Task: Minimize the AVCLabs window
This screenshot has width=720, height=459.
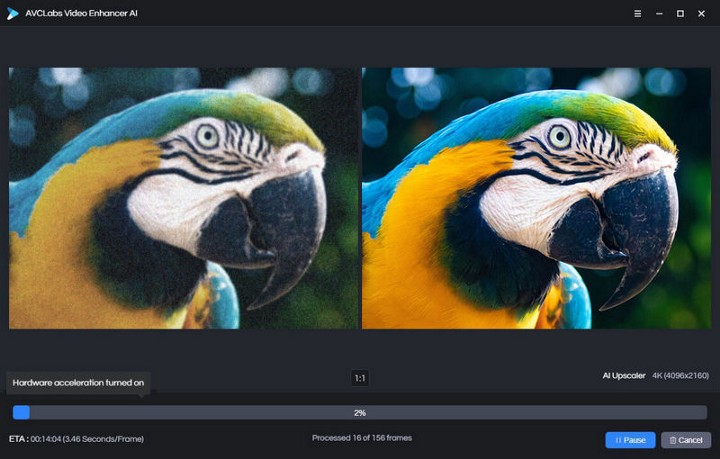Action: (x=659, y=14)
